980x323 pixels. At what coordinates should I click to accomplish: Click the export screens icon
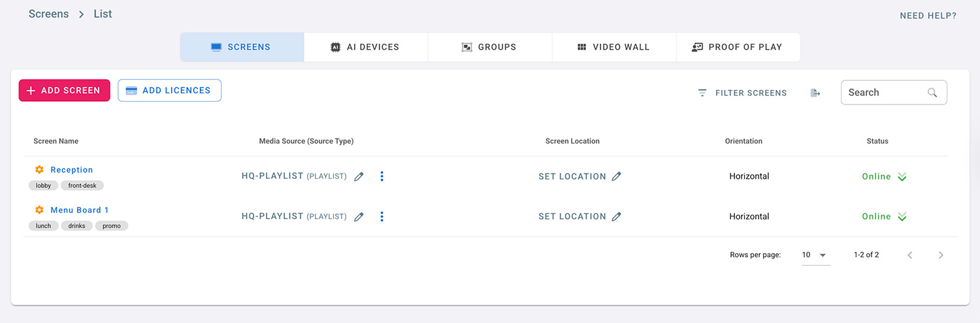point(815,93)
